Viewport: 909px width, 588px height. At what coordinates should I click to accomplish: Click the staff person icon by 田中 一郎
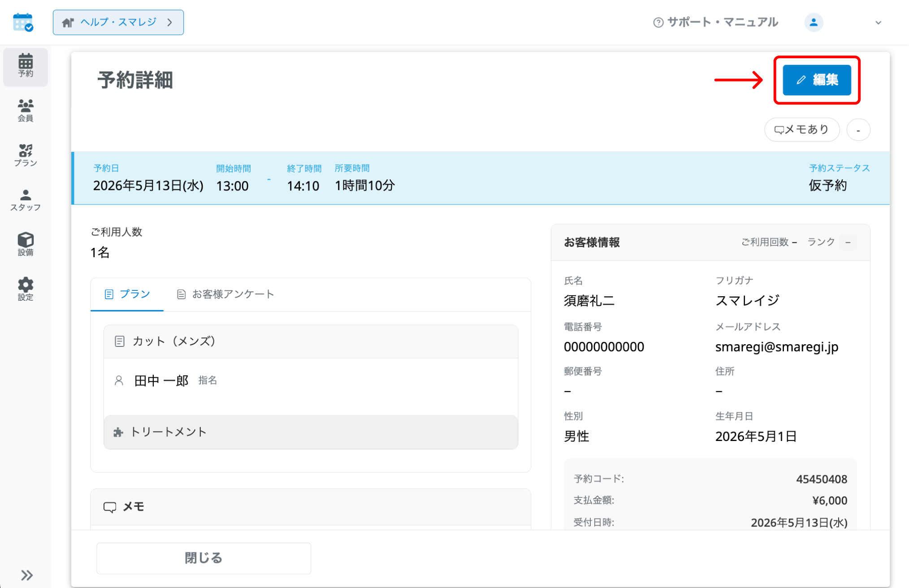click(x=119, y=381)
